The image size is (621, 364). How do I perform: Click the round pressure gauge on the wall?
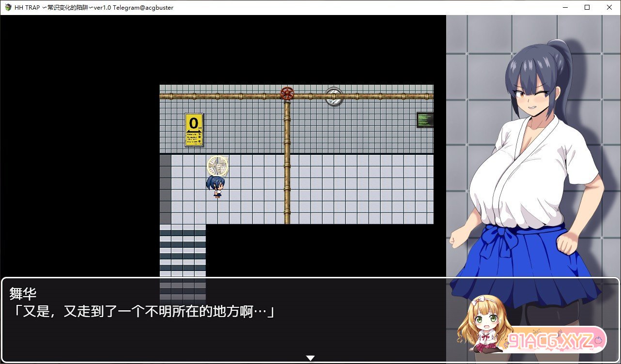pyautogui.click(x=334, y=96)
